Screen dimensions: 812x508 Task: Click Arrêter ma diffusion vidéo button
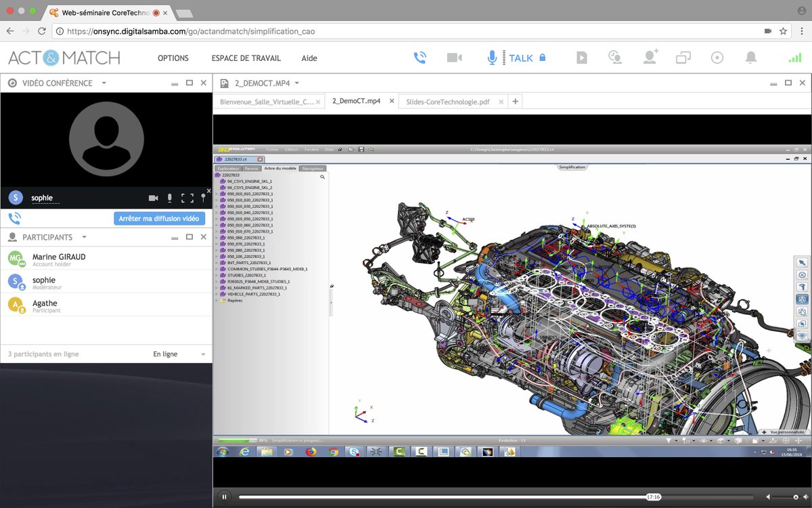click(x=159, y=219)
